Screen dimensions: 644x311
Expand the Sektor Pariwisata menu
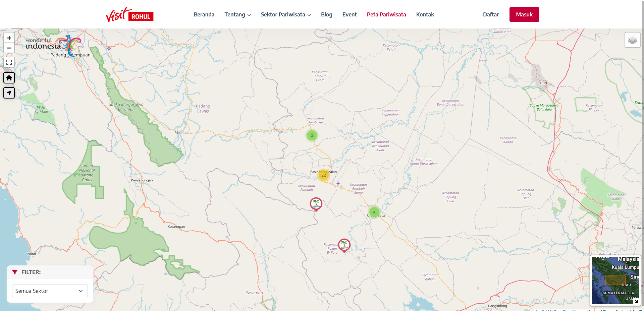[x=286, y=14]
